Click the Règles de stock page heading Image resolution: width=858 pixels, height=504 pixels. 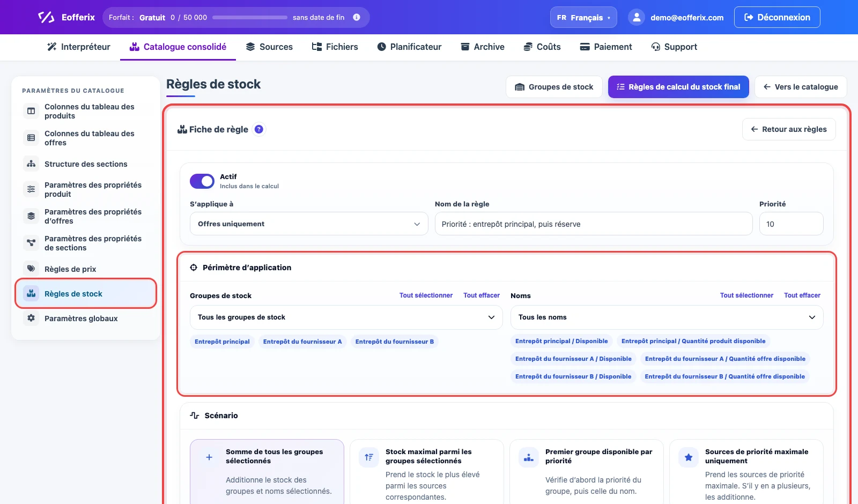click(213, 84)
